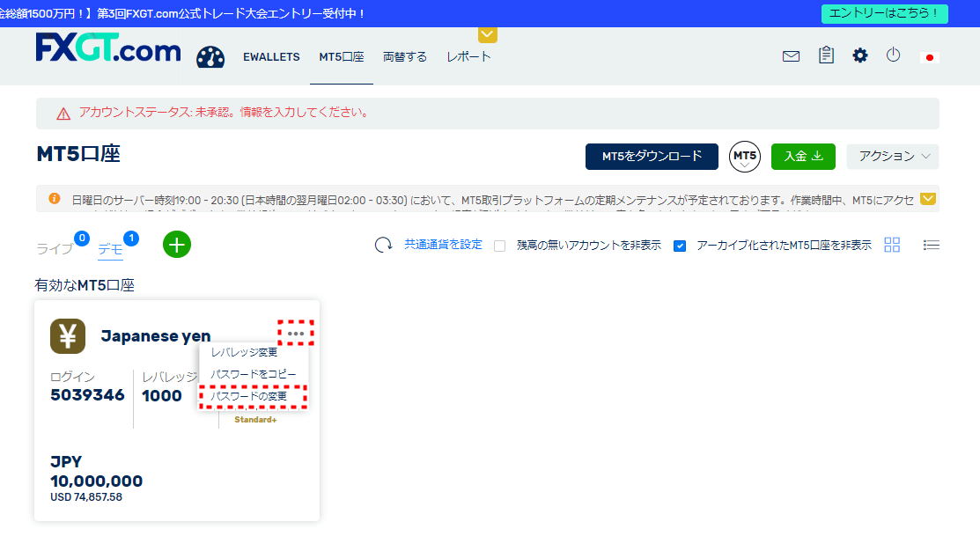Screen dimensions: 980x551
Task: Open EWALLETS menu
Action: [271, 57]
